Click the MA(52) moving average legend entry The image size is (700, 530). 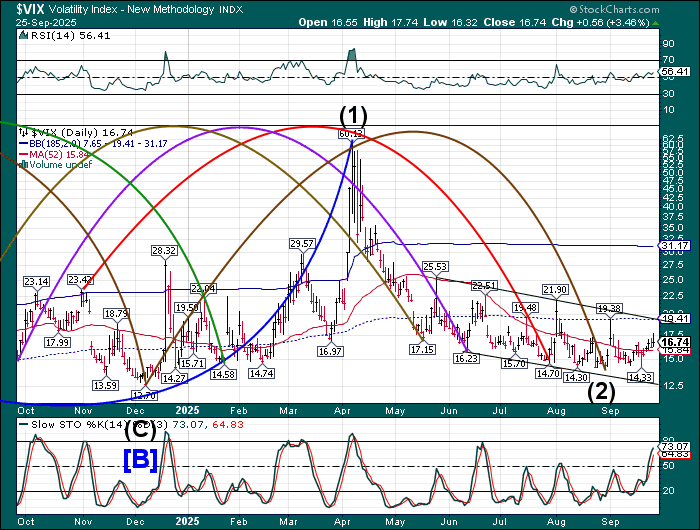pos(47,154)
